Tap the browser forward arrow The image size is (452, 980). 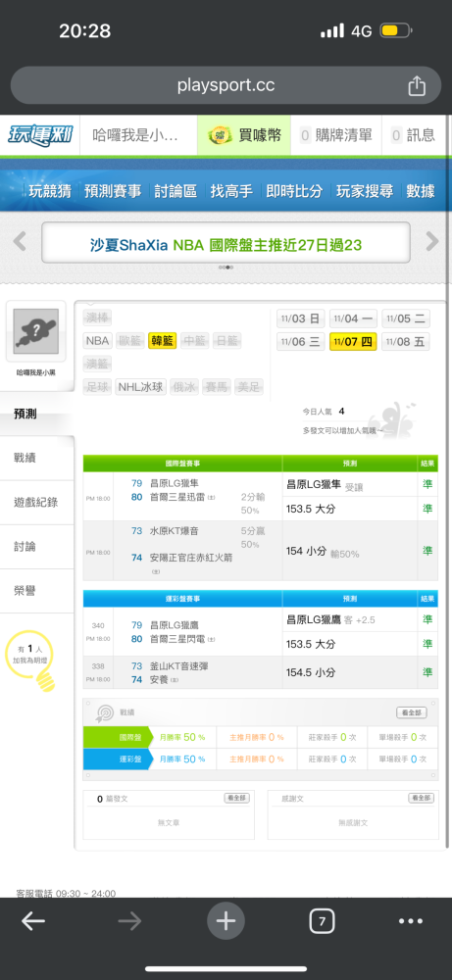pyautogui.click(x=129, y=920)
